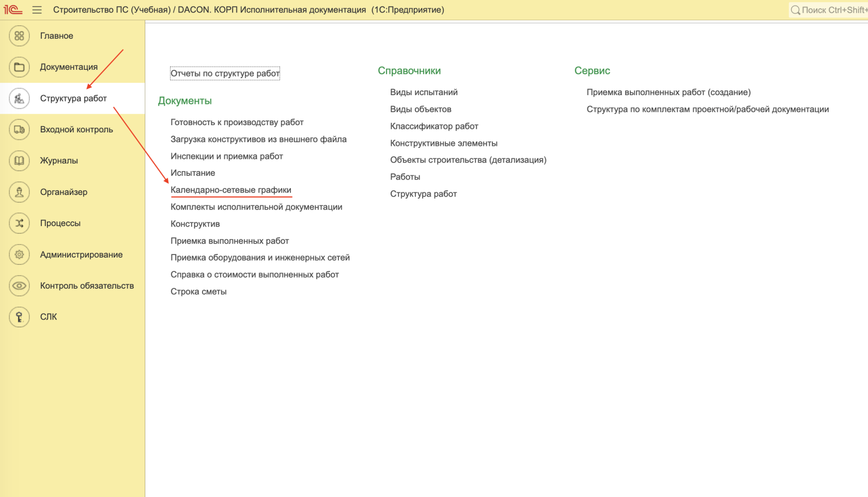This screenshot has height=497, width=868.
Task: Click the Контроль обязательств eye icon
Action: (19, 285)
